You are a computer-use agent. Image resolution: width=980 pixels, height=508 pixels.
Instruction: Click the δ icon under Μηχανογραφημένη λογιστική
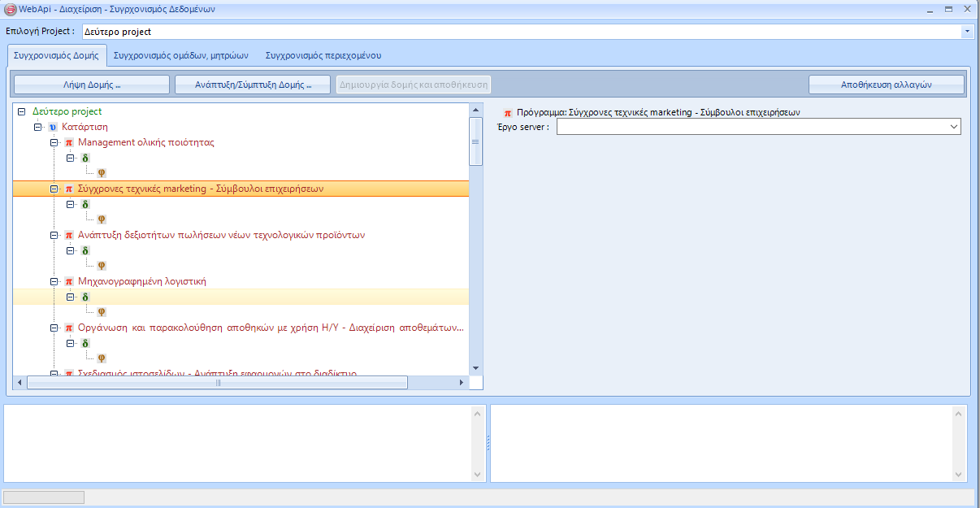[85, 297]
